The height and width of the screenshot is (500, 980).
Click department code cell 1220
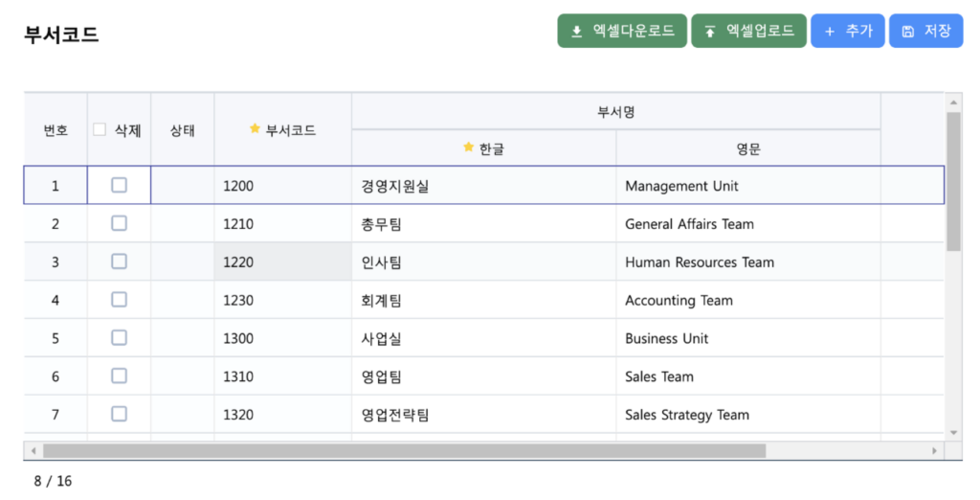point(282,261)
